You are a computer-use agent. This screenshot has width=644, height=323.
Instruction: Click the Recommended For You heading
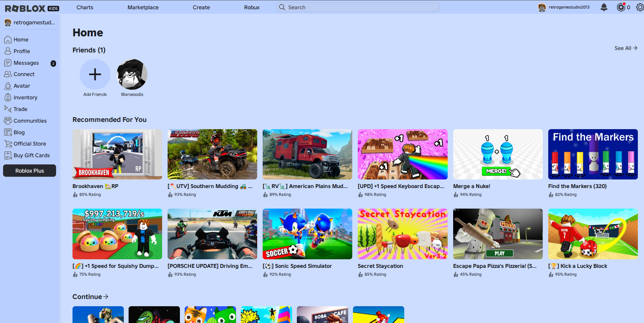109,120
